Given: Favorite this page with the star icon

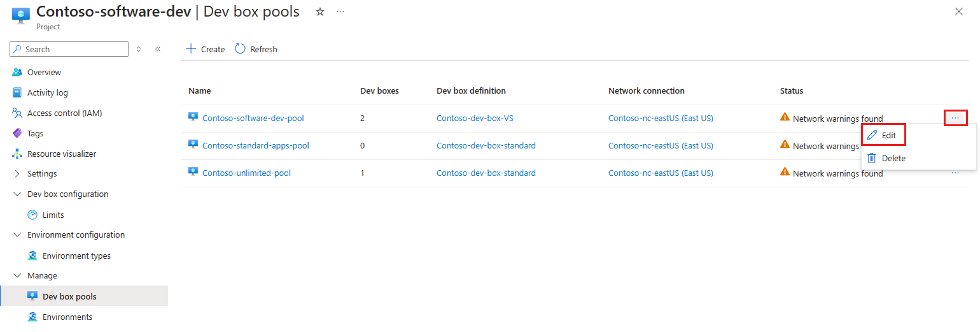Looking at the screenshot, I should [320, 11].
